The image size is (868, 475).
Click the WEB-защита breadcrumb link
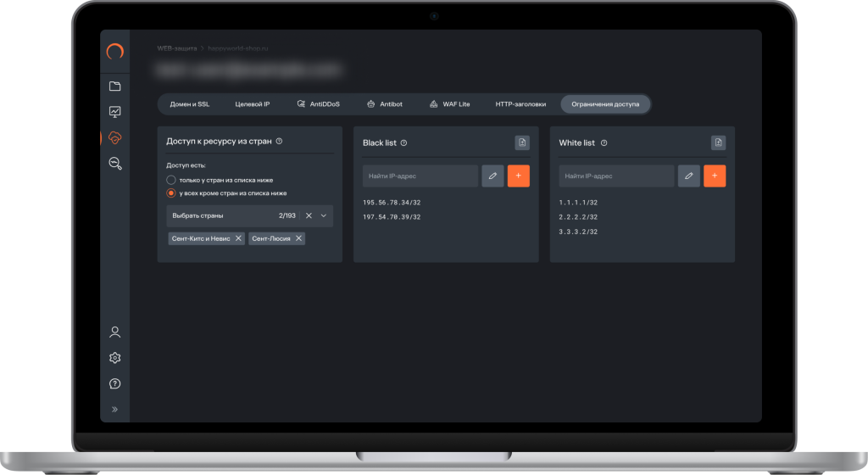point(176,48)
